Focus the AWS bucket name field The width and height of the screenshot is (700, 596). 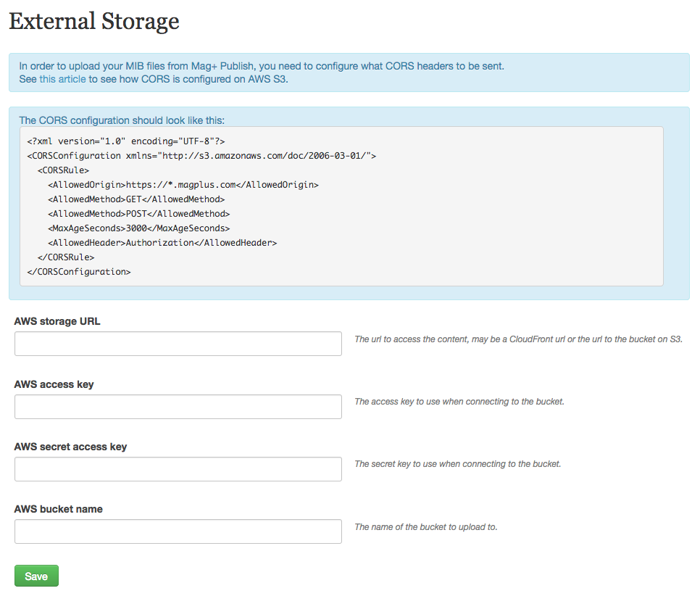pos(178,531)
